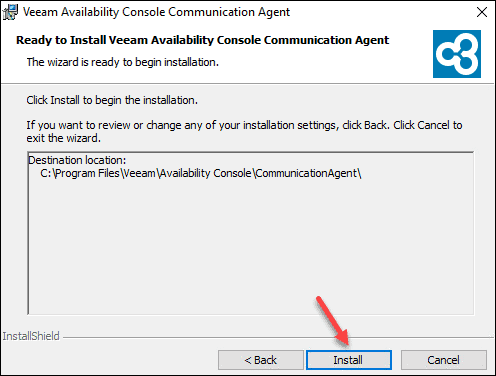Click the 'Click Install to begin' instruction text
This screenshot has width=496, height=376.
point(112,100)
